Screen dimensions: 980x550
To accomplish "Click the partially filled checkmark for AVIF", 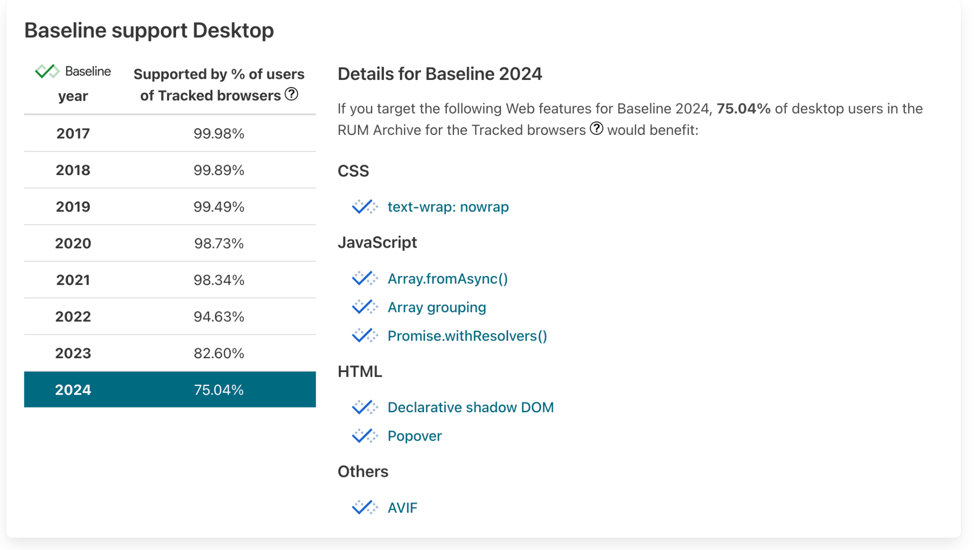I will [x=366, y=507].
